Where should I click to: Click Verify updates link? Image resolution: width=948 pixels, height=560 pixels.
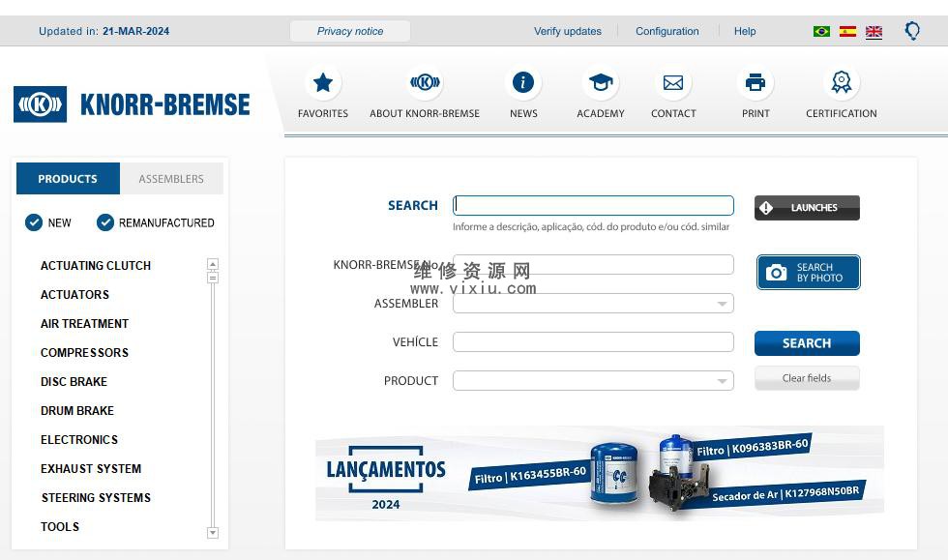click(568, 32)
